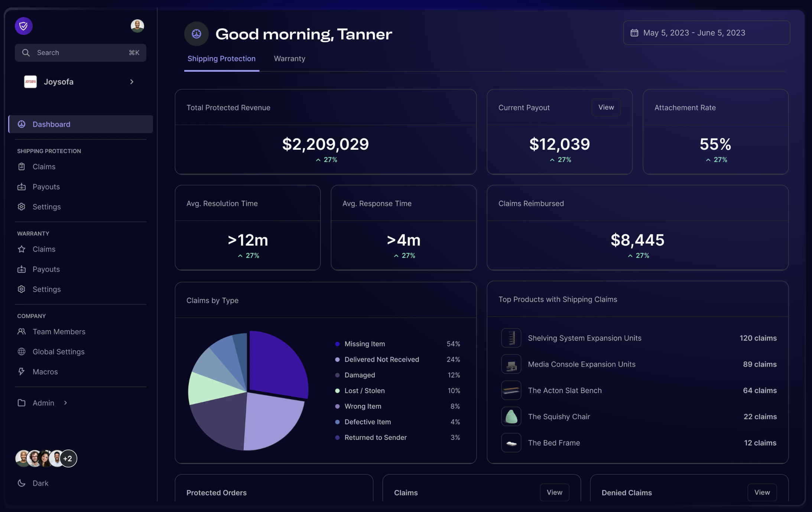812x512 pixels.
Task: Select the Payouts icon under Shipping Protection
Action: [22, 187]
